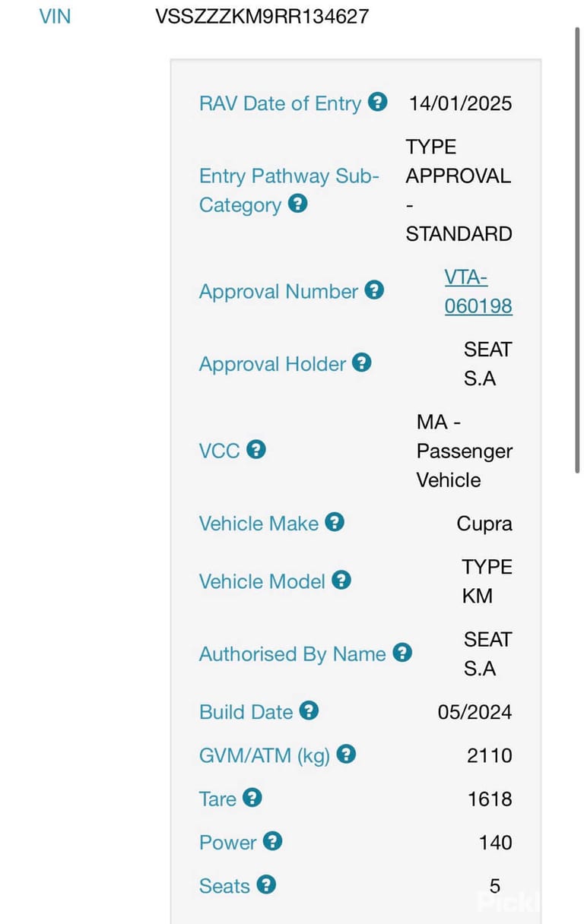Open Vehicle Make help tooltip icon
This screenshot has height=924, width=584.
(335, 522)
